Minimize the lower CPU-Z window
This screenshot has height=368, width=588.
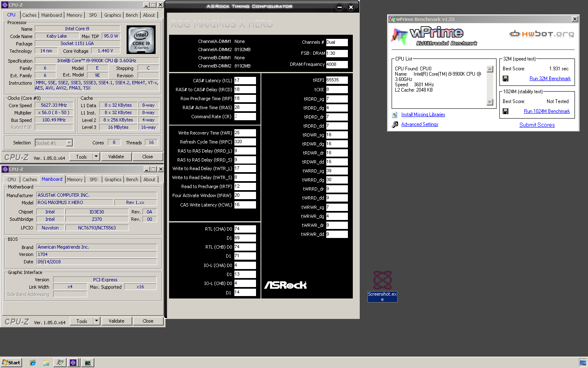click(147, 169)
